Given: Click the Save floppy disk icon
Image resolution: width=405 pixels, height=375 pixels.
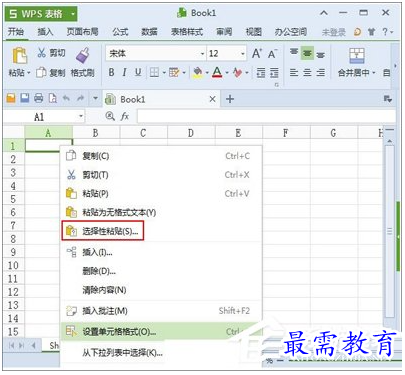Looking at the screenshot, I should click(x=25, y=98).
